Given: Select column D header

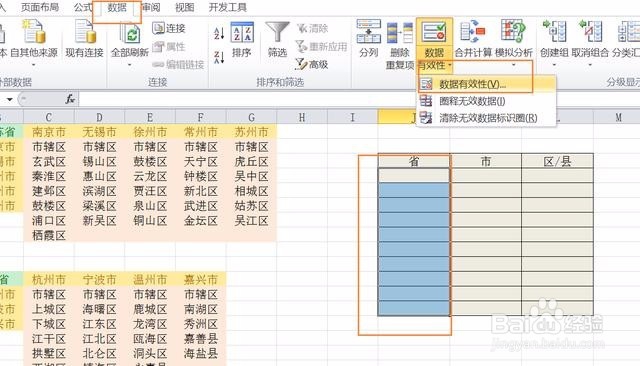Looking at the screenshot, I should (99, 118).
